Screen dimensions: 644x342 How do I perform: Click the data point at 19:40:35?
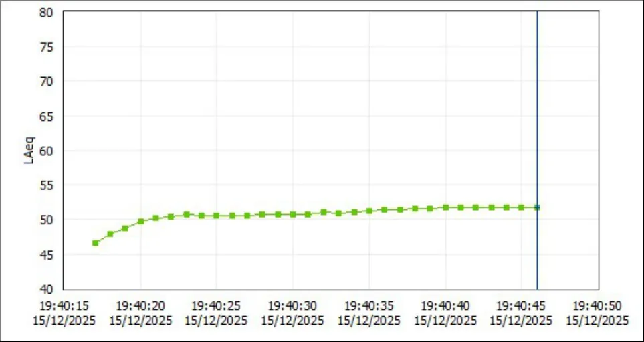pyautogui.click(x=369, y=211)
